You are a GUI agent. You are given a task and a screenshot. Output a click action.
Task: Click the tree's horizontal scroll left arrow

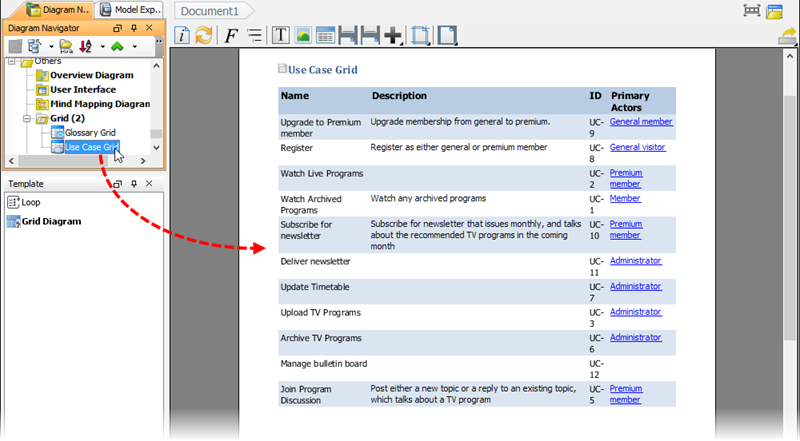11,161
